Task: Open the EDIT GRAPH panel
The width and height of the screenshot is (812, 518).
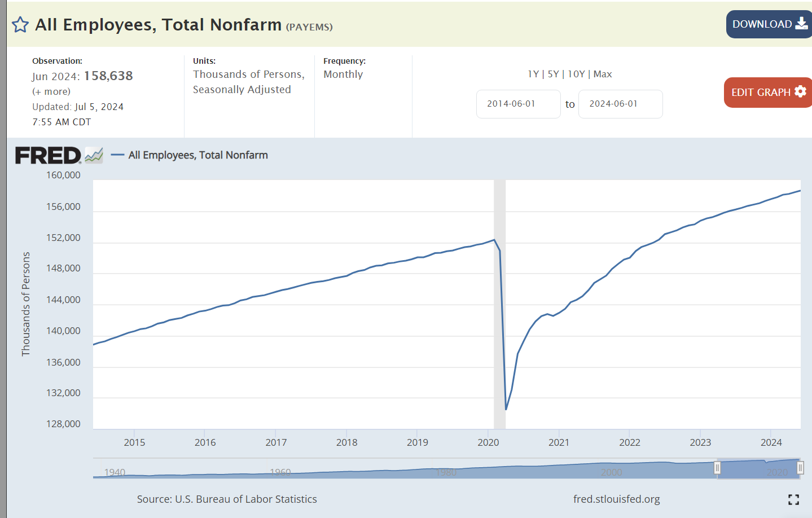Action: [x=767, y=92]
